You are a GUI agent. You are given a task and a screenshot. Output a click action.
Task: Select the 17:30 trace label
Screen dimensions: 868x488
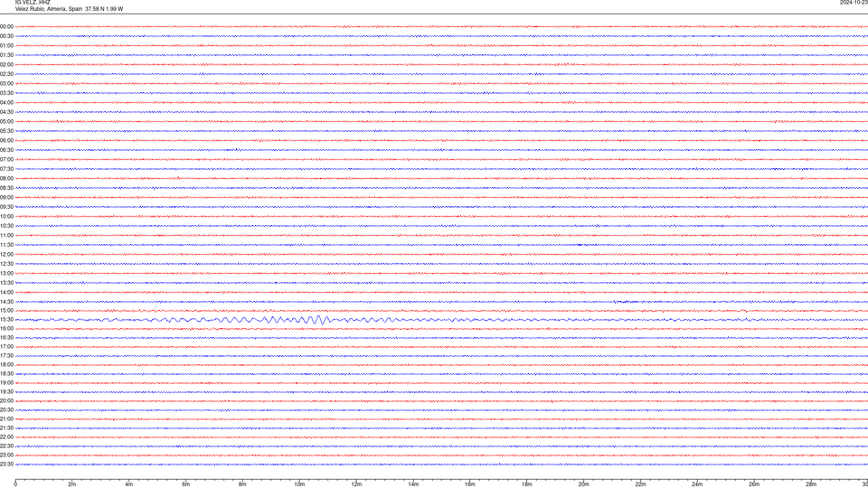point(6,356)
